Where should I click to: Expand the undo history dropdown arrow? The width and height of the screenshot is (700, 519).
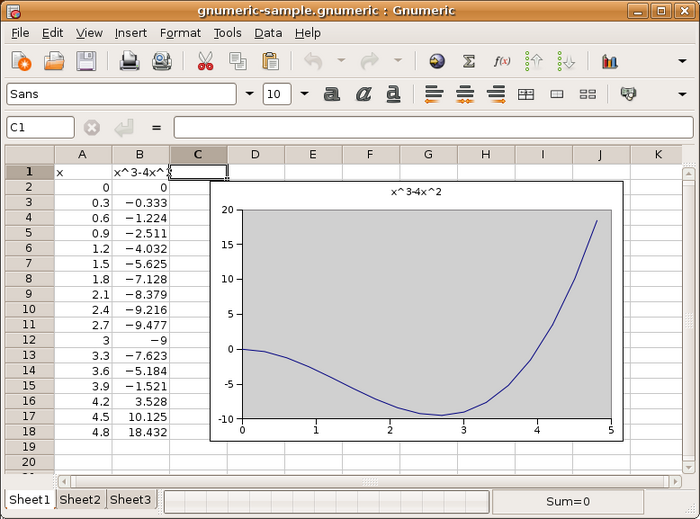pos(341,61)
